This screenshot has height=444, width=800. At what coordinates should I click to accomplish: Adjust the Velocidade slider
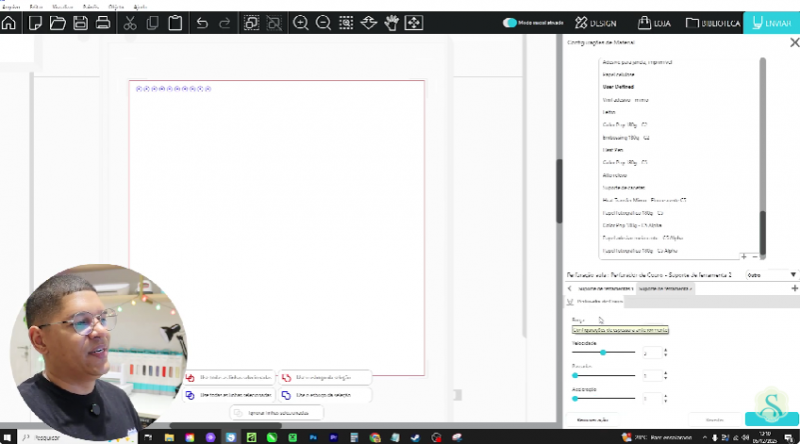603,352
